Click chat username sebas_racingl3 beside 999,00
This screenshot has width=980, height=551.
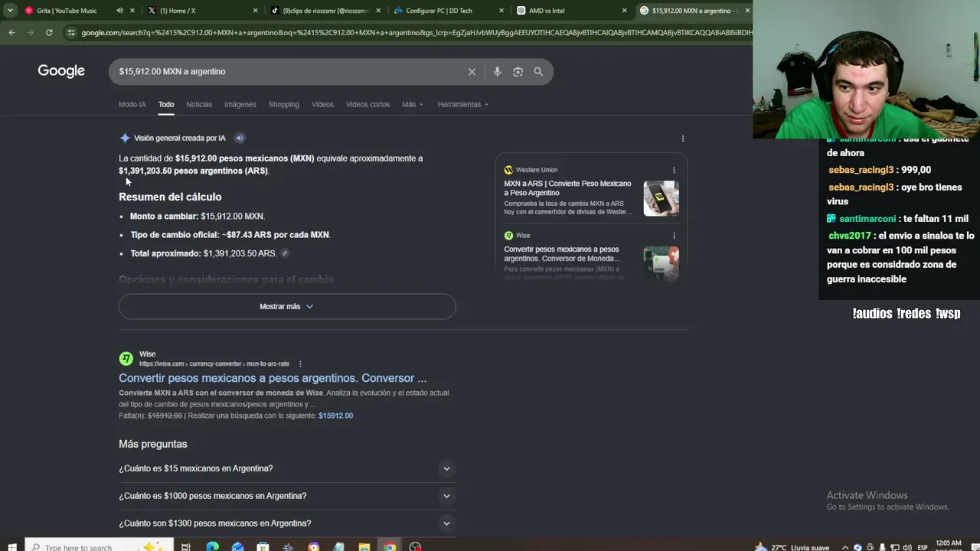[x=861, y=170]
